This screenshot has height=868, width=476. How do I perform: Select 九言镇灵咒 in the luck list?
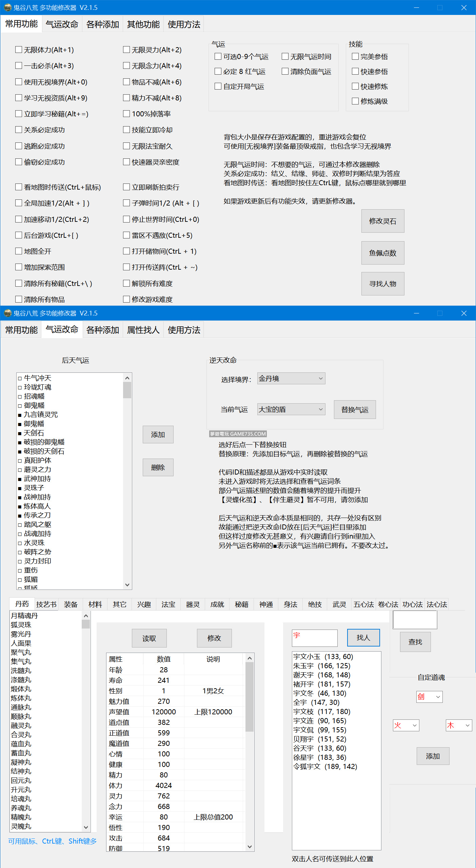(41, 414)
